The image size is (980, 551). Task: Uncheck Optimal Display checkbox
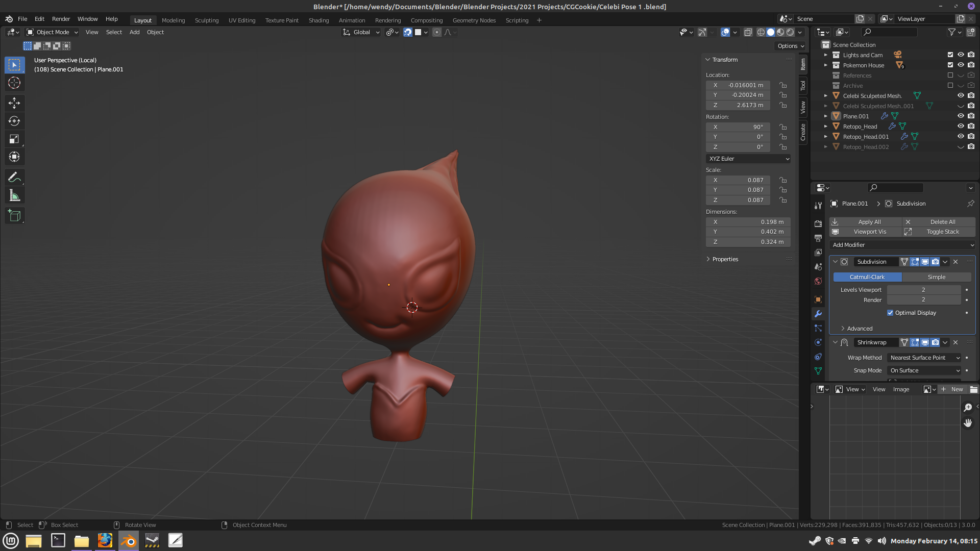[890, 313]
